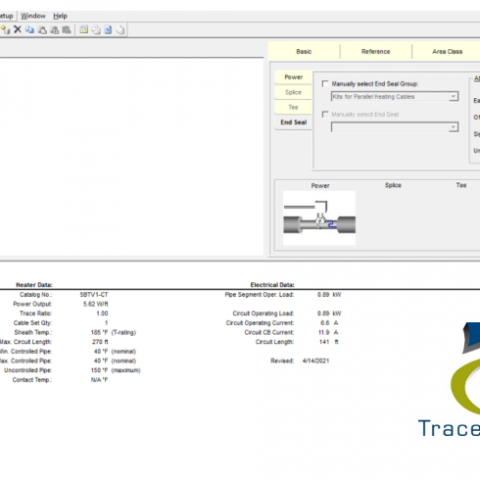
Task: Click the Tee label in the preview panel
Action: click(x=461, y=185)
